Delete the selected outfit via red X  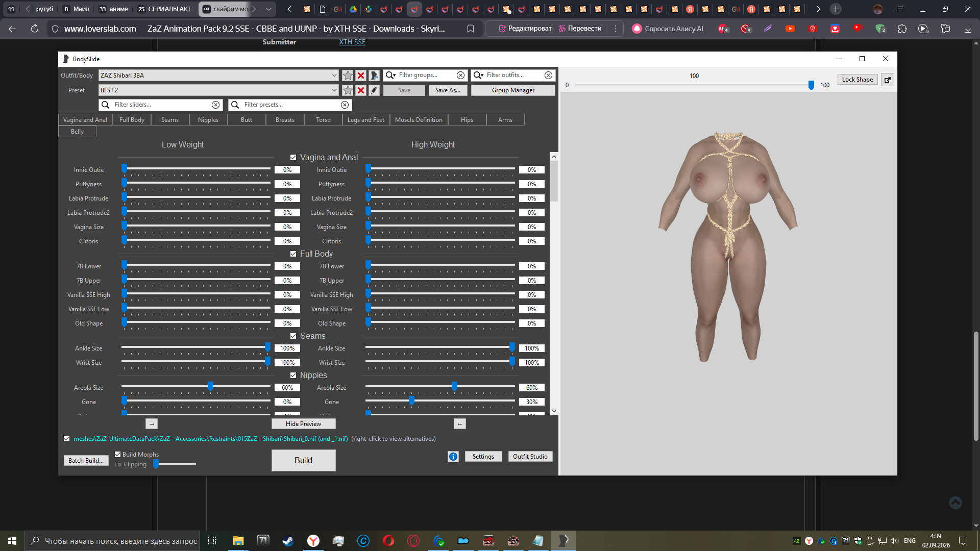pos(361,76)
